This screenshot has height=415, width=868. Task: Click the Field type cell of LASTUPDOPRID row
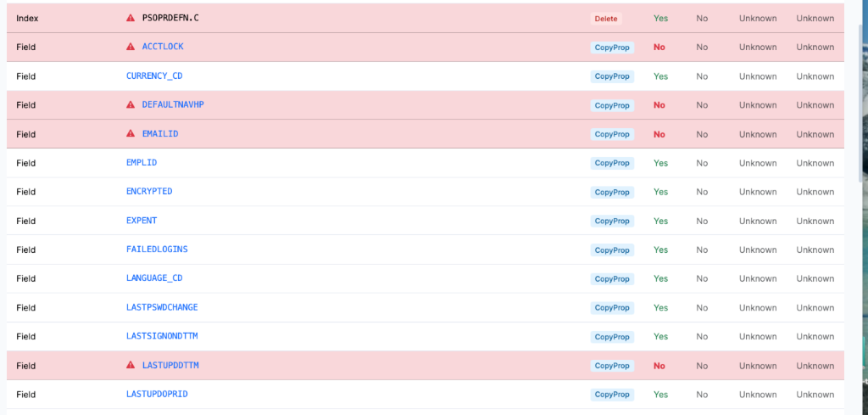26,395
